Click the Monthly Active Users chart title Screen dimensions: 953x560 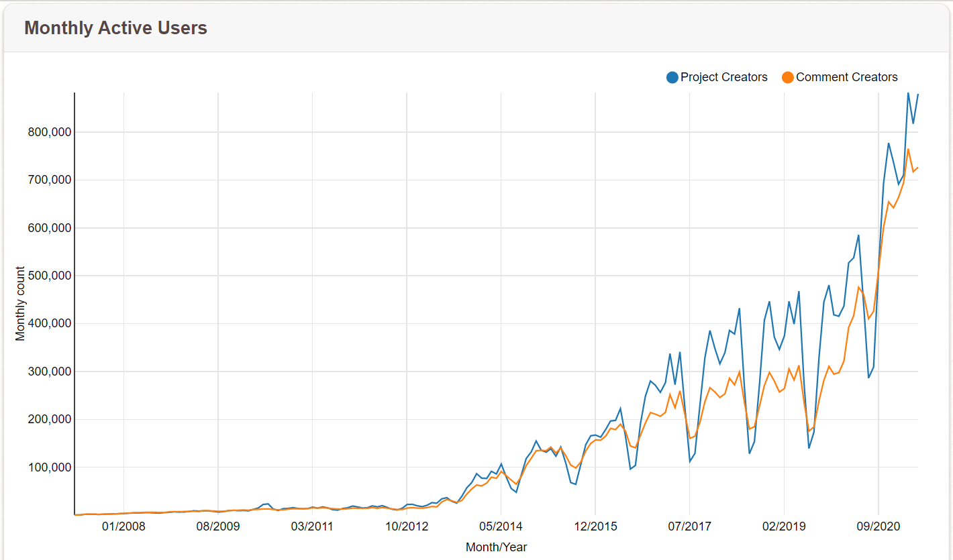point(115,28)
